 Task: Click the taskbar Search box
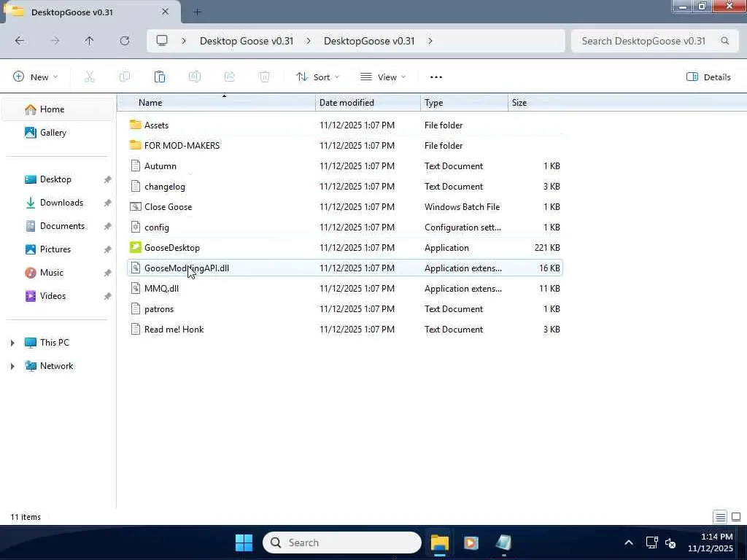(x=342, y=542)
